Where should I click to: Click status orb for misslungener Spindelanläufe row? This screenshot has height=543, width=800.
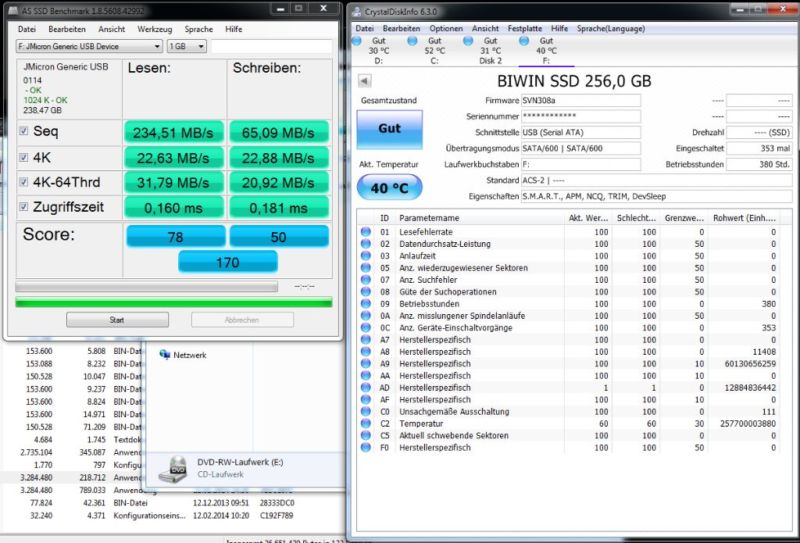pyautogui.click(x=365, y=316)
